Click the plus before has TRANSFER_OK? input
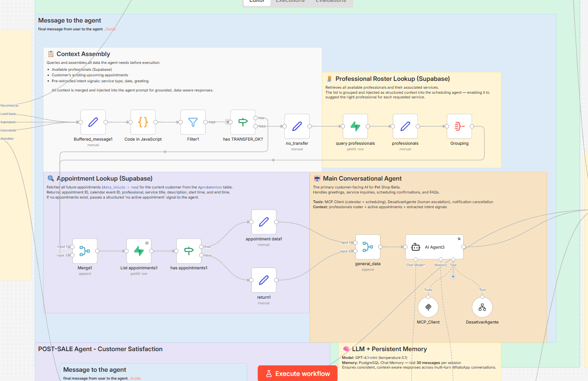This screenshot has height=381, width=588. tap(227, 122)
